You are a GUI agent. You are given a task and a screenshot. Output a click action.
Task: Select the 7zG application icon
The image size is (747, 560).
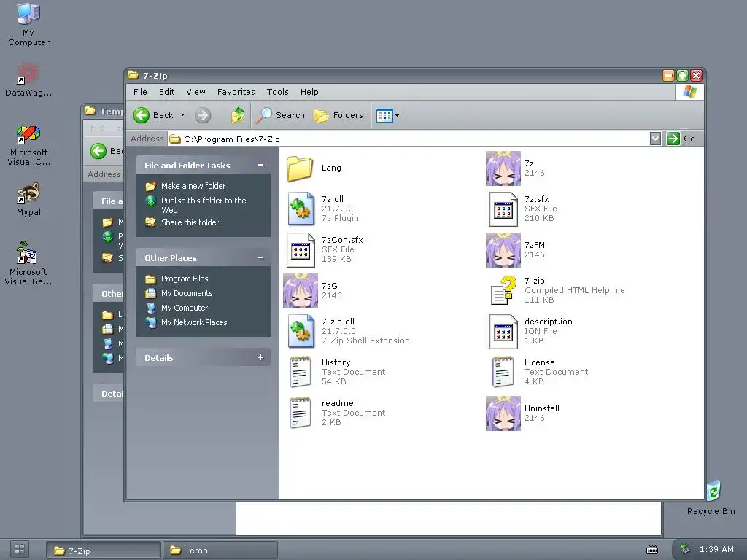[x=300, y=290]
